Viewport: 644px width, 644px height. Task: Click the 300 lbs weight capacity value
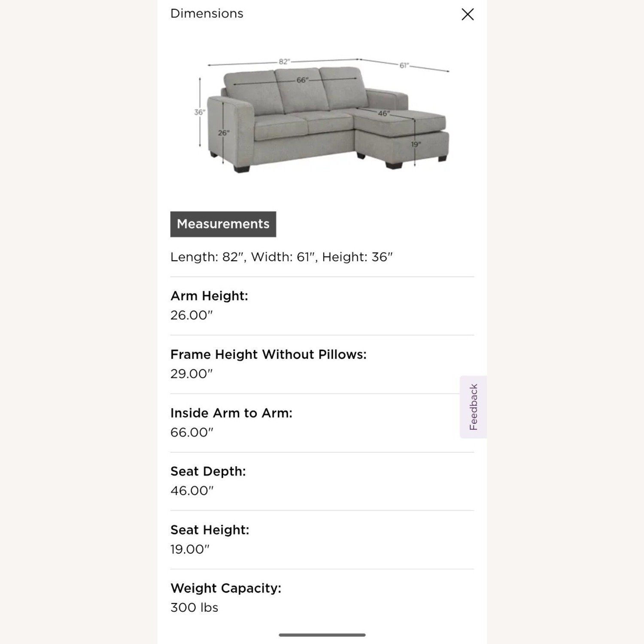194,607
